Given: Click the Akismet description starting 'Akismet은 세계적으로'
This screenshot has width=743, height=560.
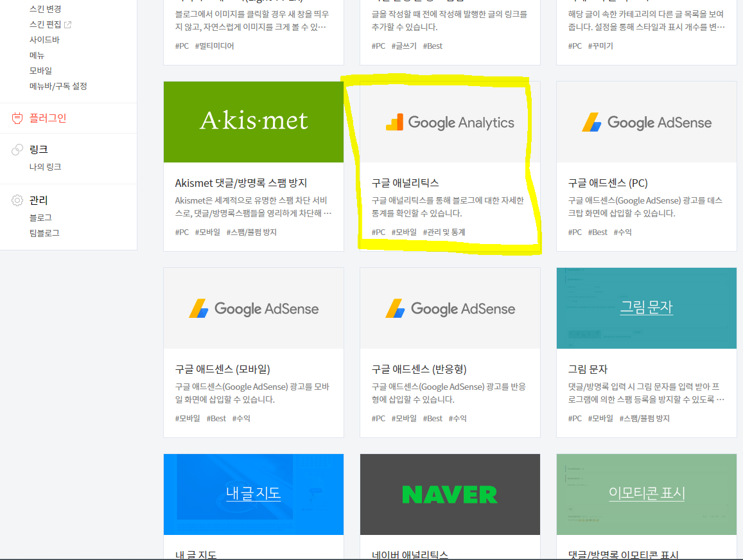Looking at the screenshot, I should (x=254, y=207).
